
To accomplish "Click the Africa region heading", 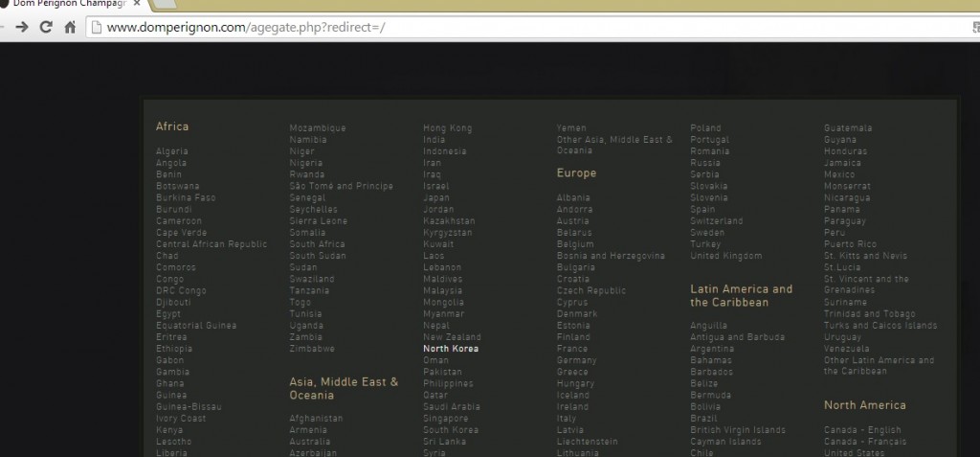I will pos(172,126).
